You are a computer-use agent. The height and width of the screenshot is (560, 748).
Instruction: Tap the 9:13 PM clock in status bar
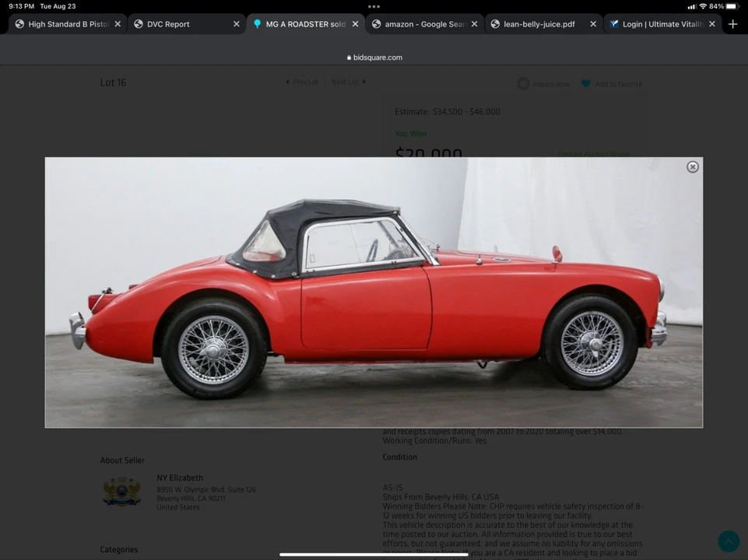tap(22, 7)
